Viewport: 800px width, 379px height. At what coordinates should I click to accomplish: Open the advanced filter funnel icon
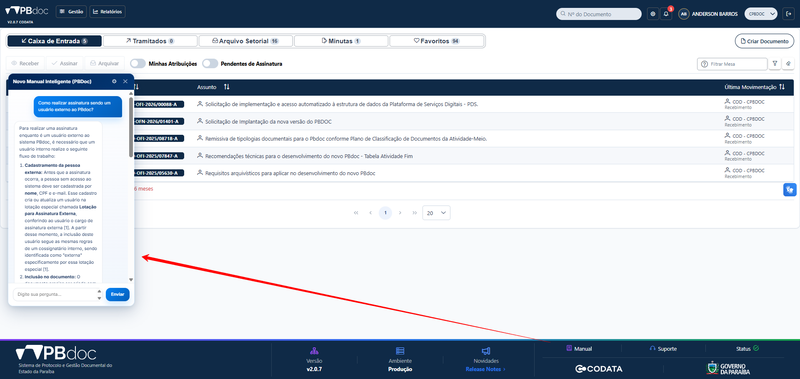point(774,64)
